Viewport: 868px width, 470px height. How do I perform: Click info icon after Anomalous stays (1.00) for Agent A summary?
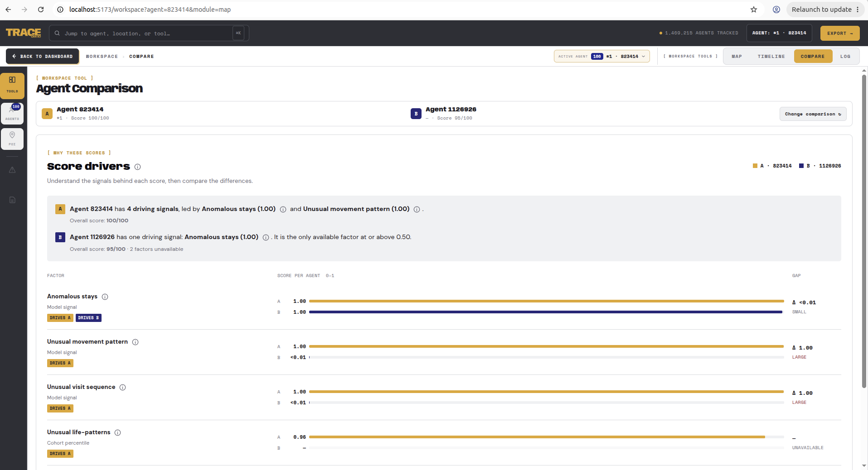click(x=283, y=210)
